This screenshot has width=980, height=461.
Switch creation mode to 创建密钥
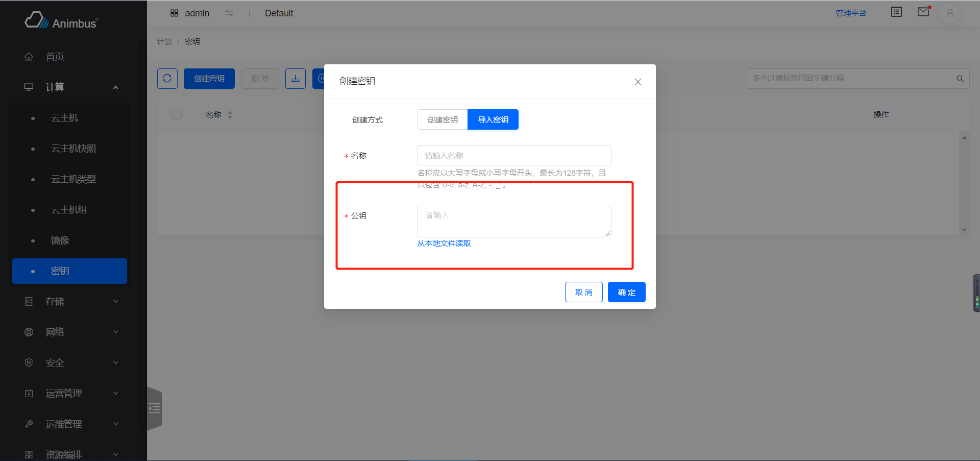click(442, 119)
